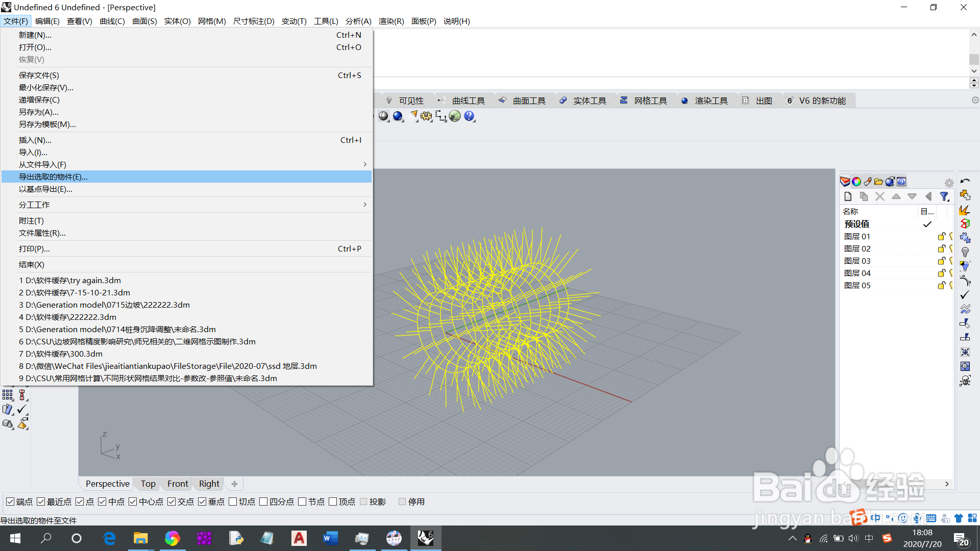Image resolution: width=980 pixels, height=551 pixels.
Task: Open the Materials paint-tube panel tab
Action: click(868, 182)
